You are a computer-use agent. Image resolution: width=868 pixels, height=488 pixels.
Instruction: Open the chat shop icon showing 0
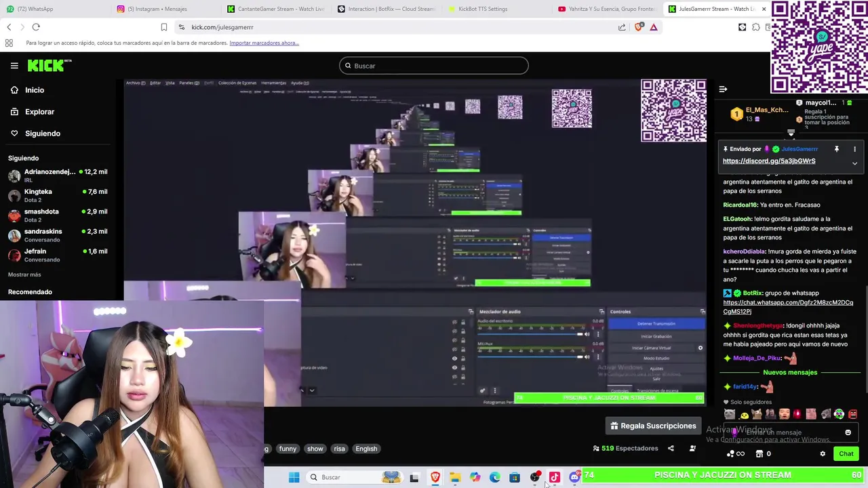point(763,454)
